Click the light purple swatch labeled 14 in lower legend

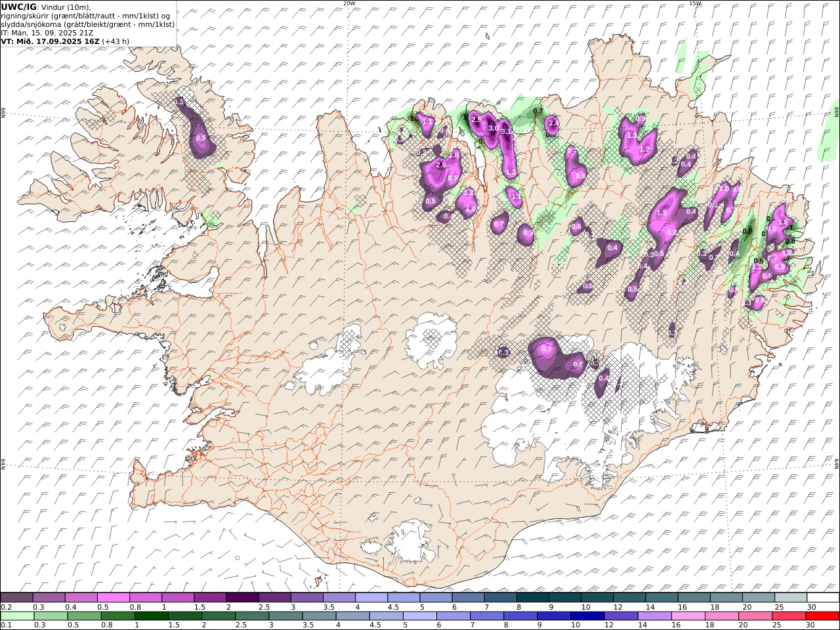[x=654, y=616]
